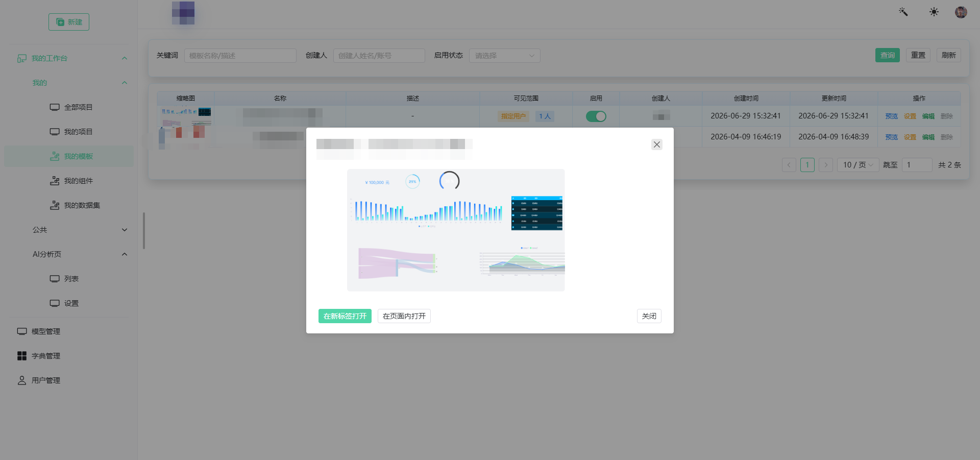Click 编辑 in the 15:32:41 row

[928, 116]
